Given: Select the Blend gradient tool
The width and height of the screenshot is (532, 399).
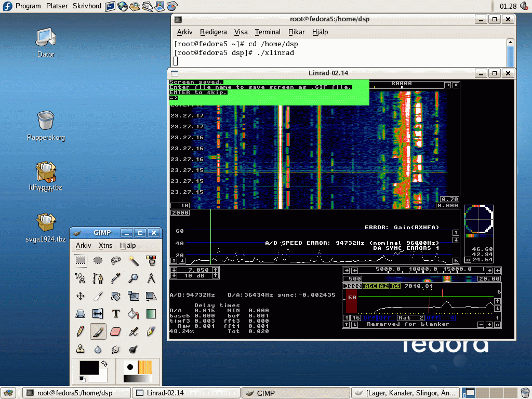Looking at the screenshot, I should pos(151,313).
